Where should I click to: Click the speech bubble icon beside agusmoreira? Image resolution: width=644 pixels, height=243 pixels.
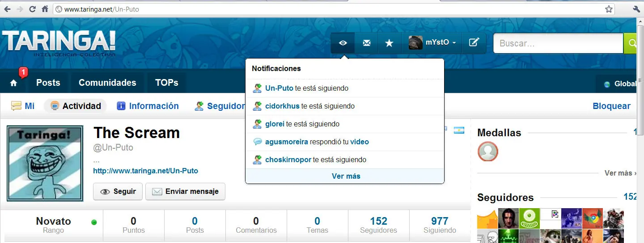(x=257, y=142)
